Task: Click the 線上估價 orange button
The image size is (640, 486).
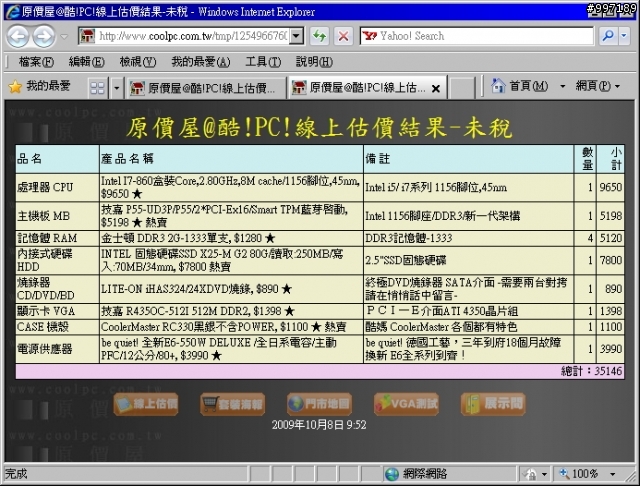Action: (146, 404)
